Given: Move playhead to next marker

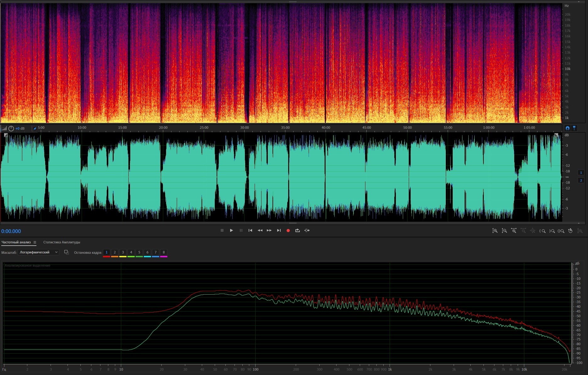Looking at the screenshot, I should click(x=279, y=231).
